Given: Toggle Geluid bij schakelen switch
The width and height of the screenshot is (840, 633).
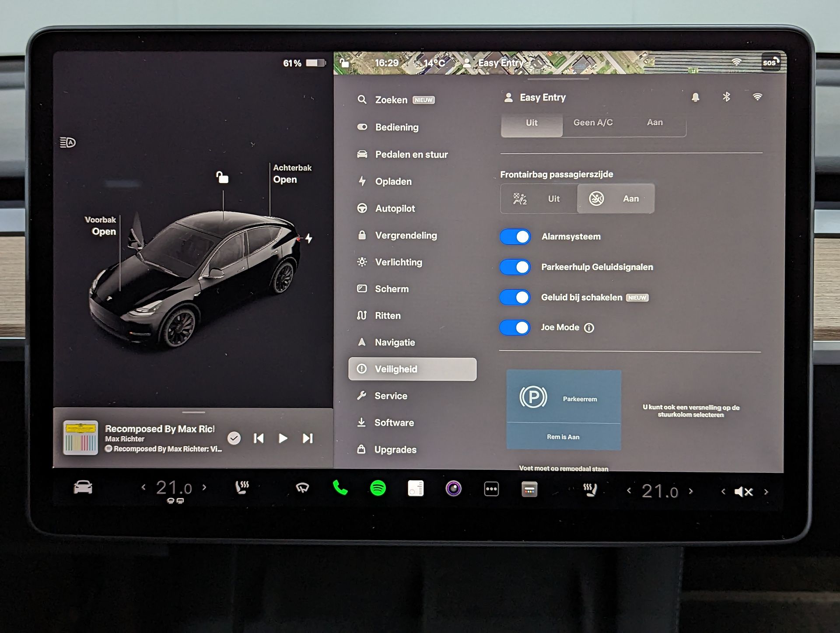Looking at the screenshot, I should coord(515,297).
